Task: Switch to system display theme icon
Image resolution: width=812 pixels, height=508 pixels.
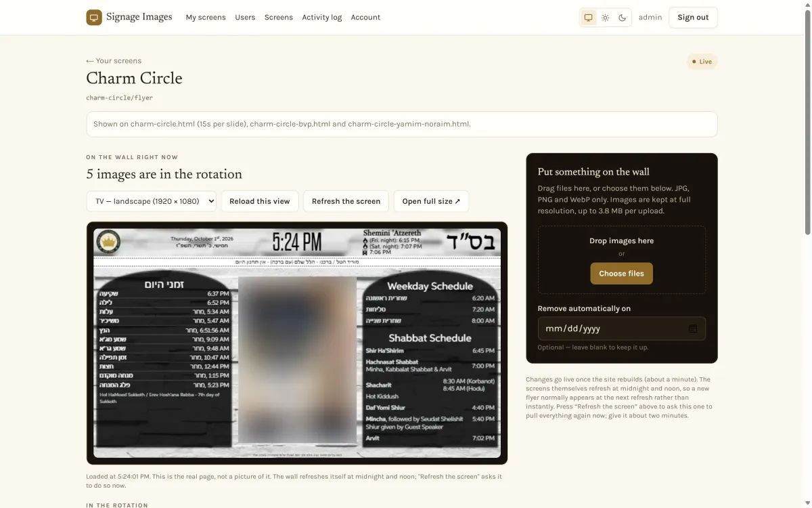Action: pos(589,18)
